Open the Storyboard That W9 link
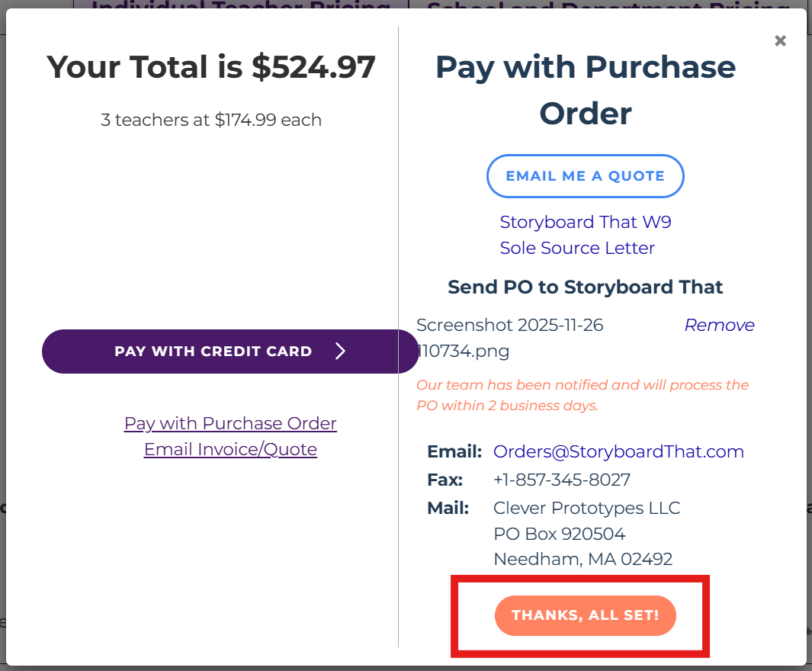This screenshot has height=671, width=812. click(586, 222)
